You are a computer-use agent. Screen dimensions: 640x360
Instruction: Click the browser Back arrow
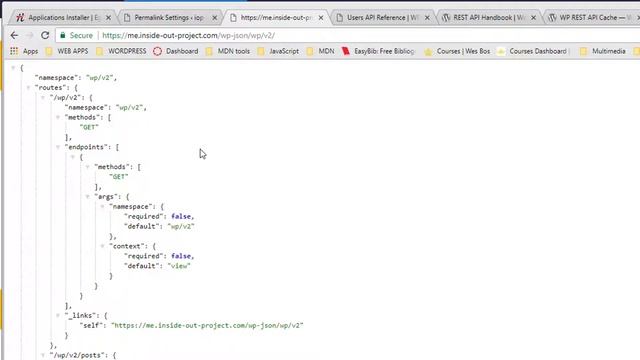[x=14, y=36]
